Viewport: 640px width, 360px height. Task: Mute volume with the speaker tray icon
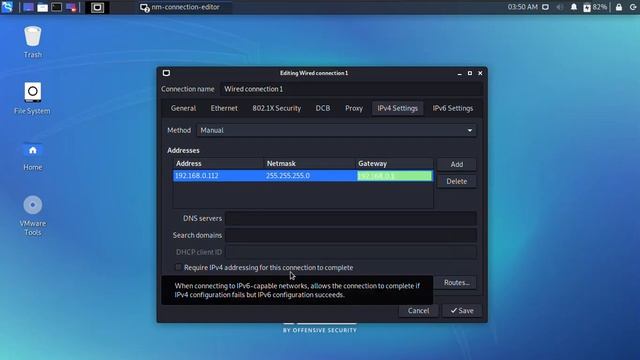560,7
